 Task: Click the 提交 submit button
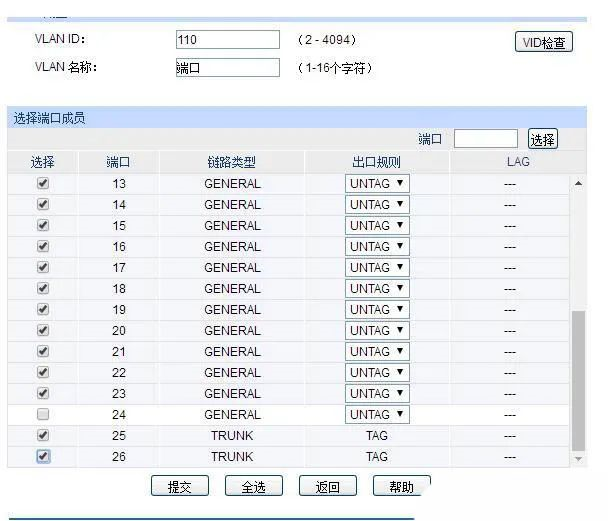[180, 486]
